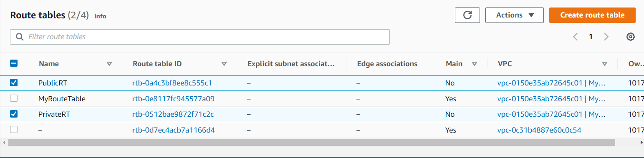Focus the Filter route tables search field

[200, 37]
